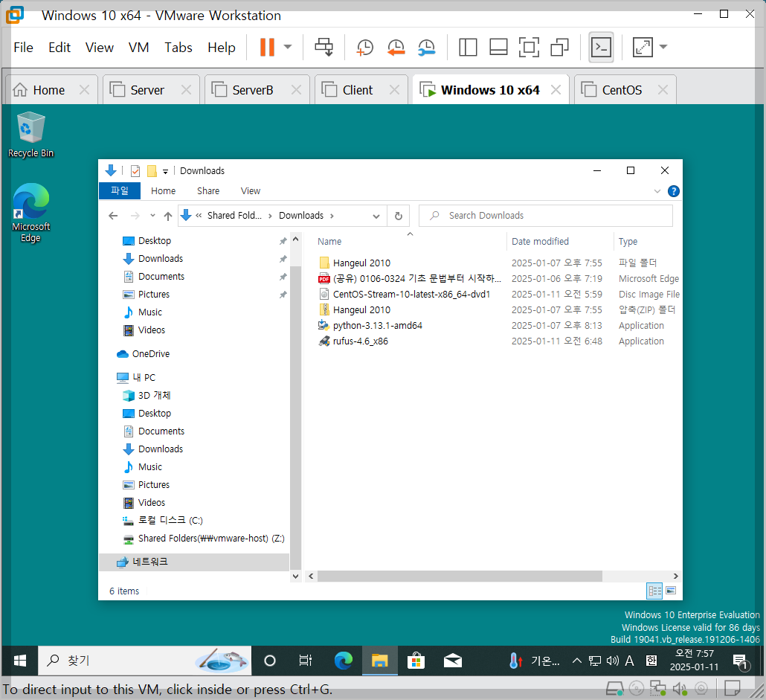Open the power options dropdown beside pause
This screenshot has width=766, height=700.
coord(288,48)
